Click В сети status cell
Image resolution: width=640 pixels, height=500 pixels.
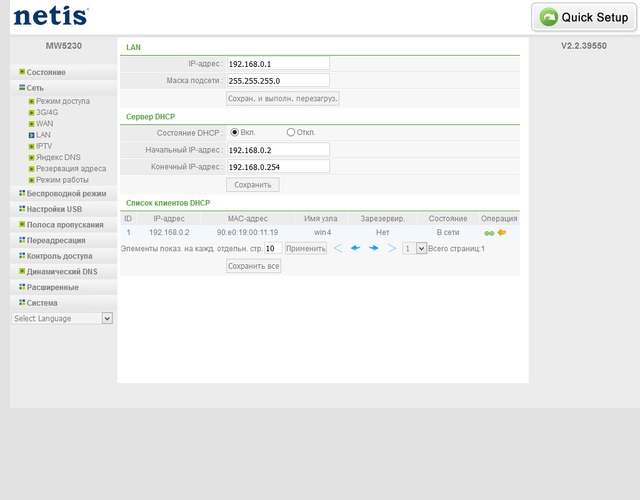(448, 232)
